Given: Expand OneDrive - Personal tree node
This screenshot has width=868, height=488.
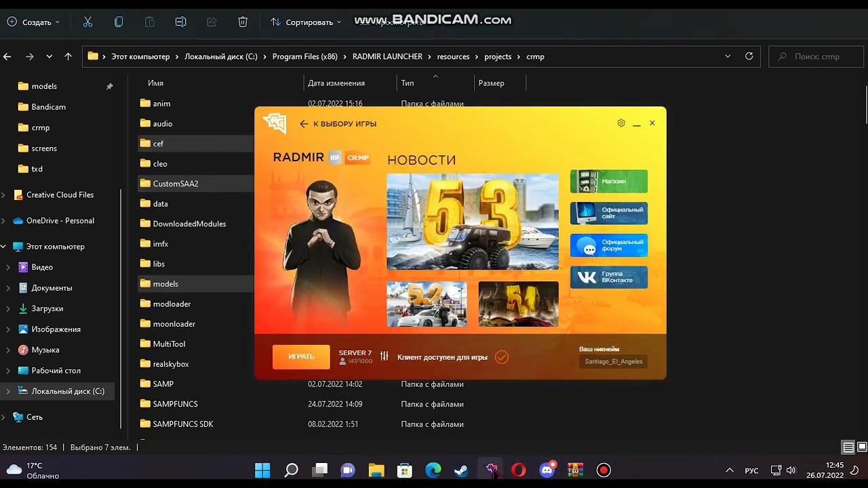Looking at the screenshot, I should click(x=3, y=221).
